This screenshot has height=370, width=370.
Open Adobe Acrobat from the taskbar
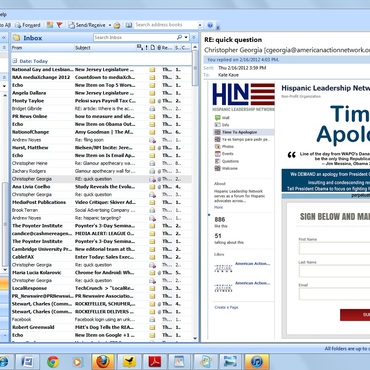tap(155, 362)
